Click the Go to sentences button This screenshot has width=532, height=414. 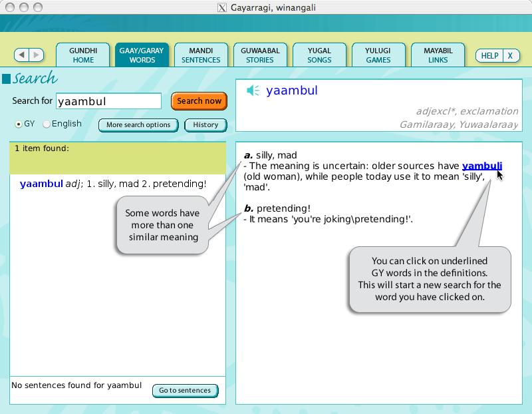click(185, 391)
